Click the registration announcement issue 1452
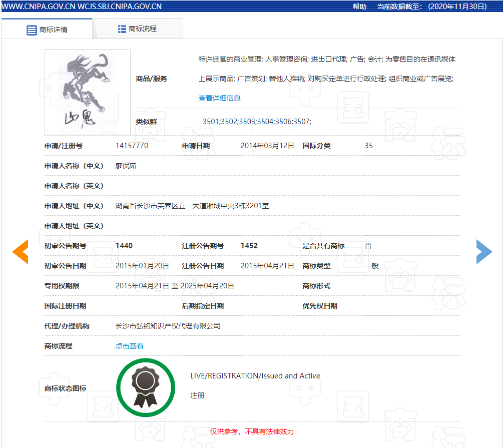 (249, 246)
